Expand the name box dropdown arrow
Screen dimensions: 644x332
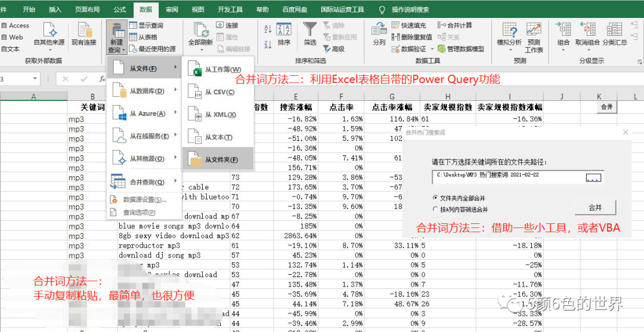[35, 79]
